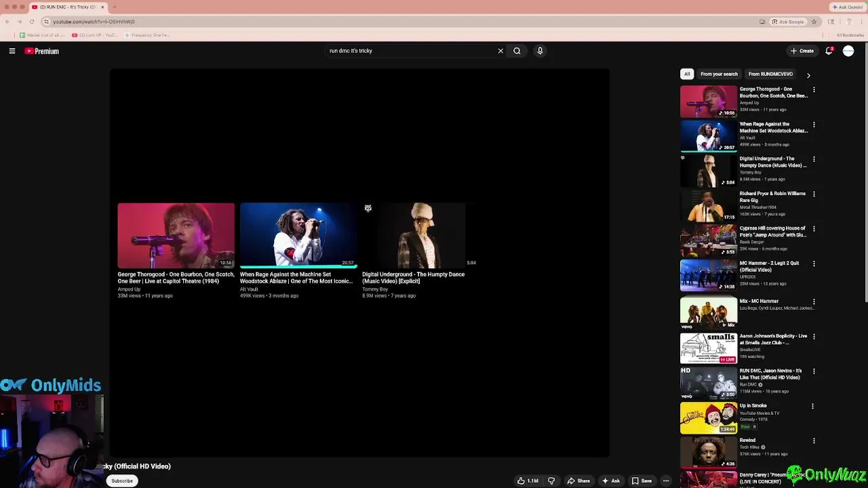Screen dimensions: 868x488
Task: Click the Create button
Action: point(802,51)
